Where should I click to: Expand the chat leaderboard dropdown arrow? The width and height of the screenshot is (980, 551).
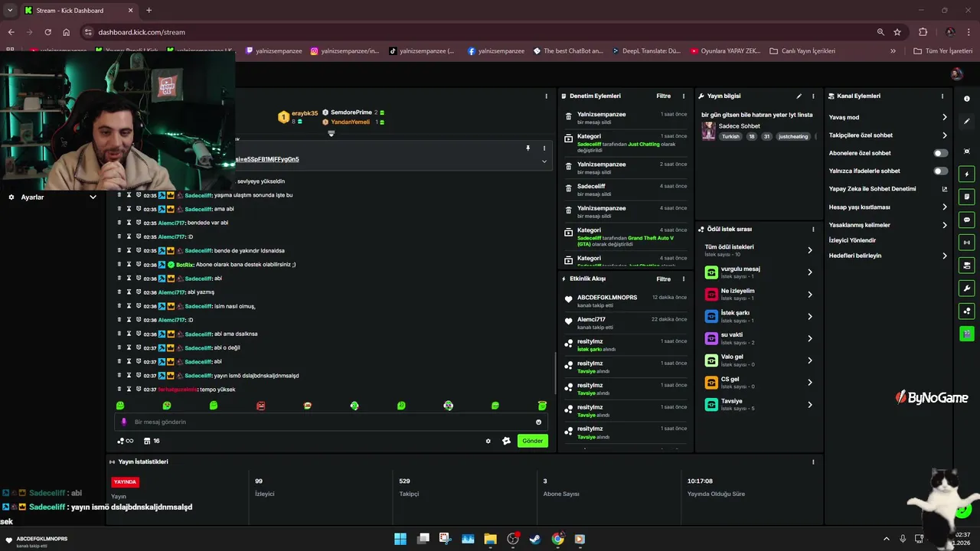(x=332, y=134)
